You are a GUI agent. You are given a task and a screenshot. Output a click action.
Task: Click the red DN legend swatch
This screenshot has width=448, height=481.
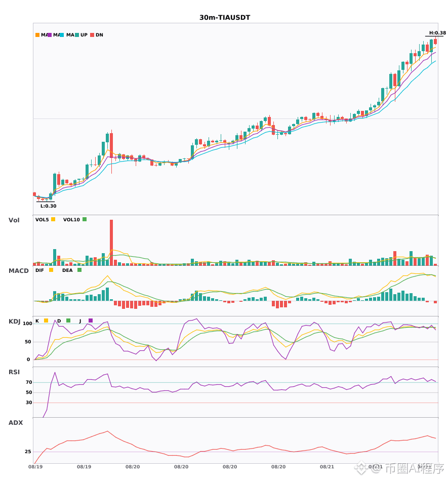tap(92, 35)
